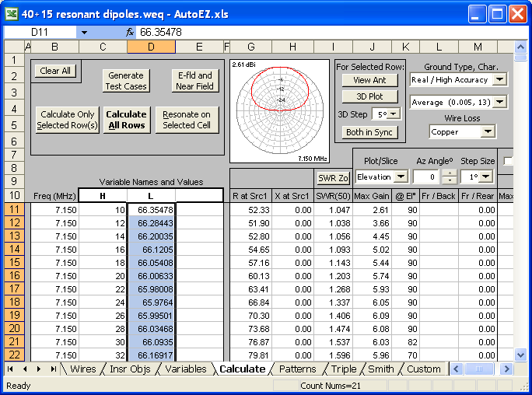The width and height of the screenshot is (532, 395).
Task: Open the 3D Step 5° dropdown
Action: [x=393, y=114]
